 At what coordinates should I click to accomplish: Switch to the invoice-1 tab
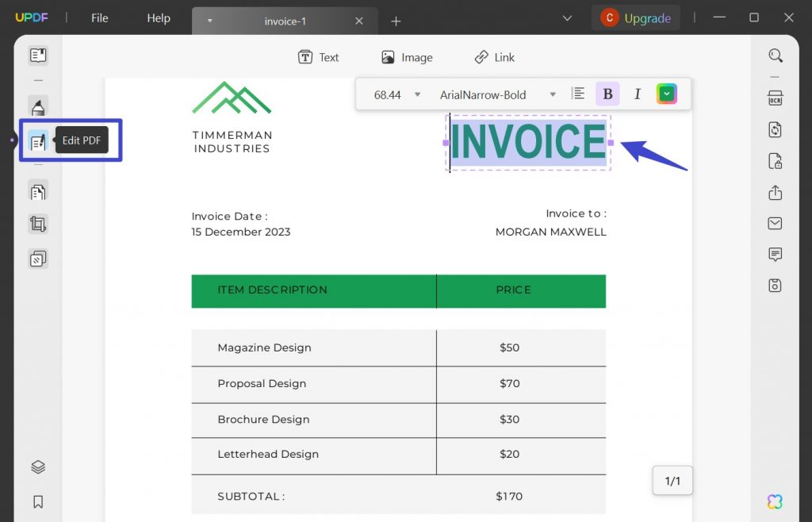pos(285,21)
